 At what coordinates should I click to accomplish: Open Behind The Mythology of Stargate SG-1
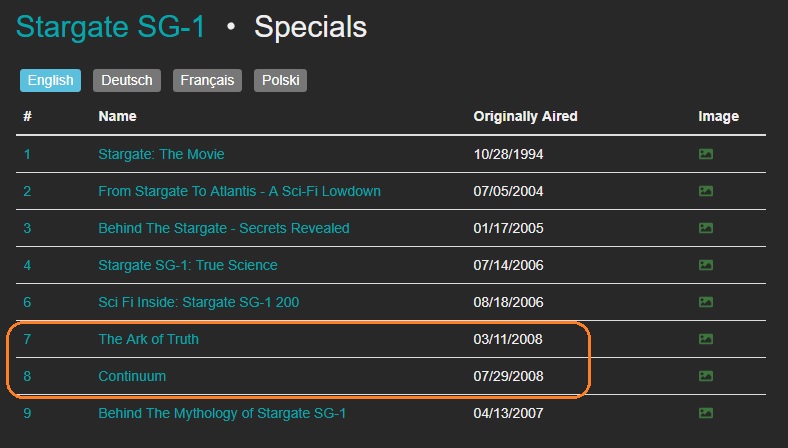(222, 413)
